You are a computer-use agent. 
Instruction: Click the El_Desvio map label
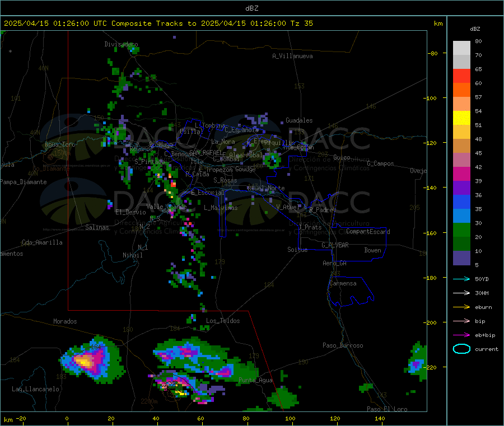coord(130,212)
